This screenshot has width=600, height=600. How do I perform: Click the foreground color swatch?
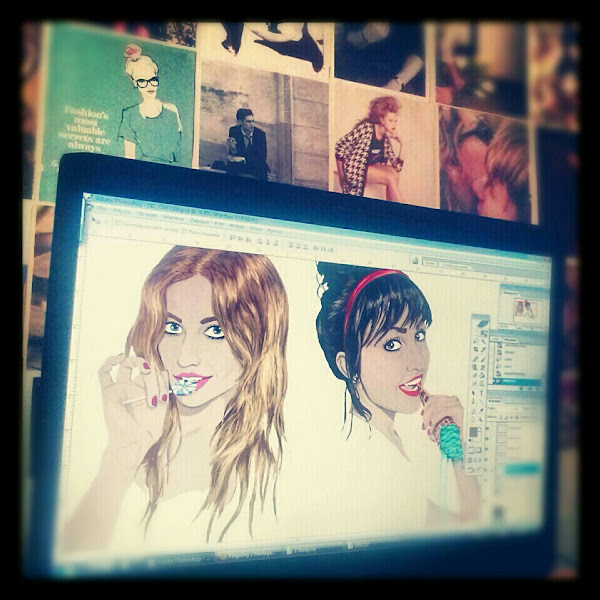click(x=473, y=432)
